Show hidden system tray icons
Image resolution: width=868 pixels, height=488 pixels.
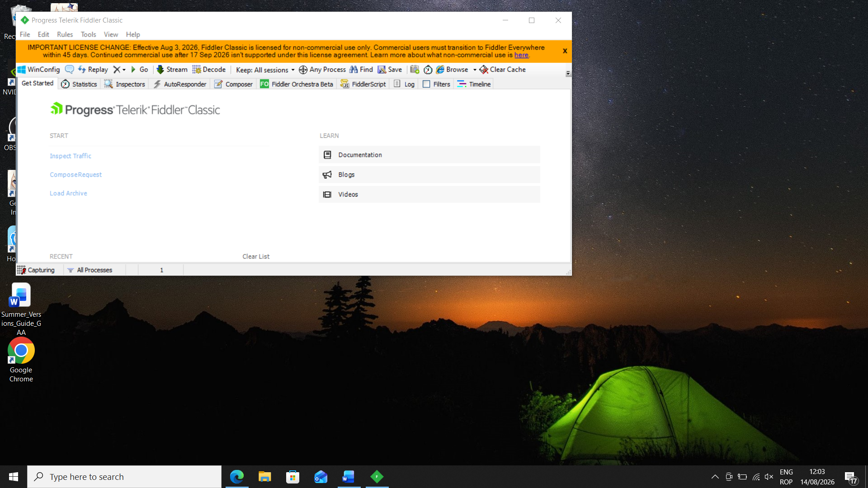point(715,477)
